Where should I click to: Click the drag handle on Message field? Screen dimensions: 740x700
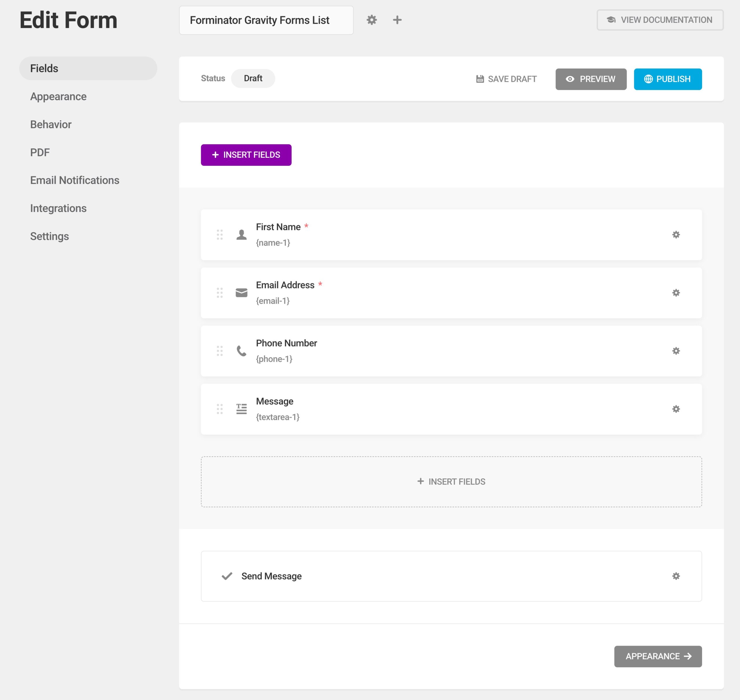tap(221, 409)
